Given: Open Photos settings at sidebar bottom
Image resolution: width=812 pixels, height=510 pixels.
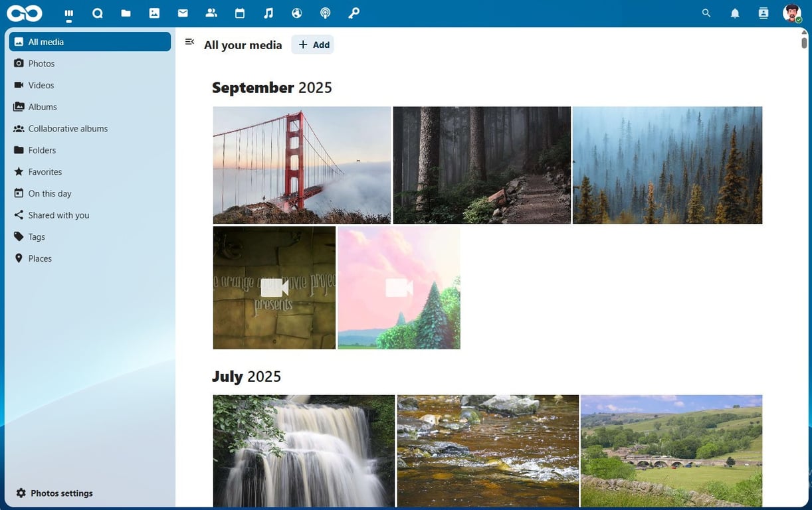Looking at the screenshot, I should tap(90, 493).
